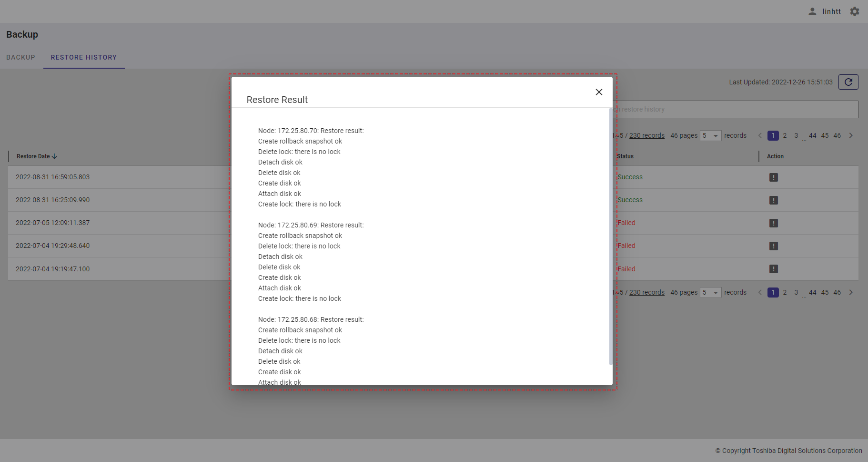
Task: Go to page 2 in top pagination
Action: coord(785,135)
